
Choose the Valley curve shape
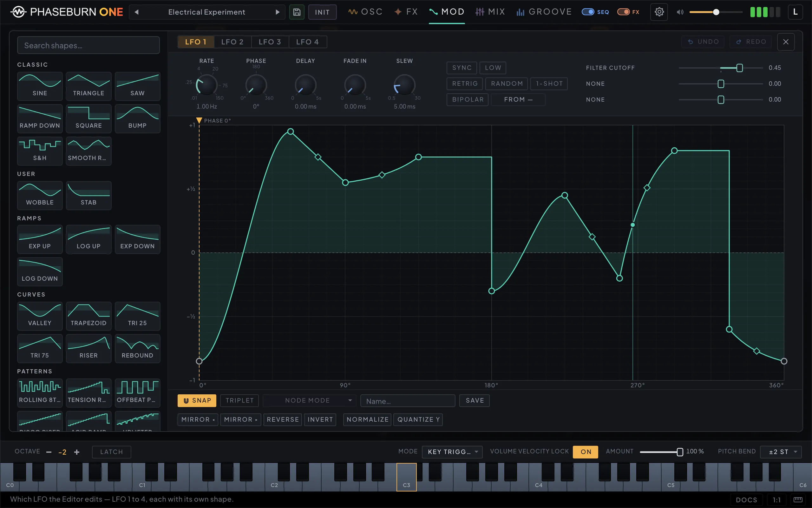tap(40, 316)
